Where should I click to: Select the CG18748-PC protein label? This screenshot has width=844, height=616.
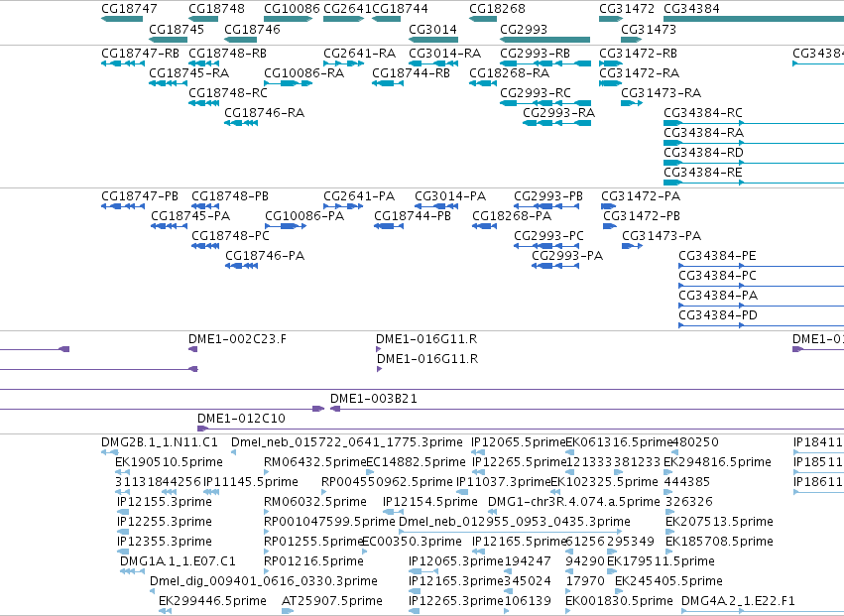click(230, 236)
